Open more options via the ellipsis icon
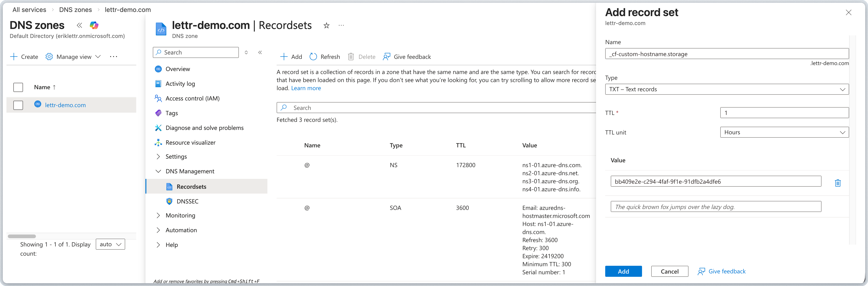This screenshot has height=286, width=868. click(x=341, y=25)
